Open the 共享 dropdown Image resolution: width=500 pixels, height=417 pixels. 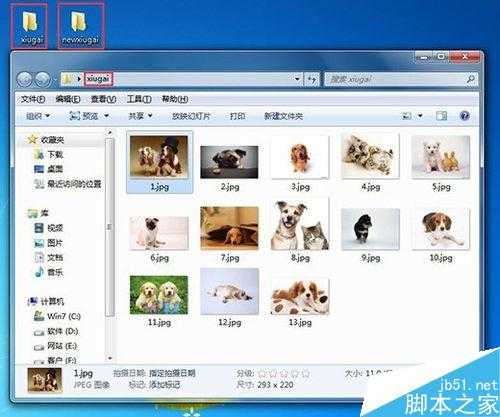coord(140,116)
